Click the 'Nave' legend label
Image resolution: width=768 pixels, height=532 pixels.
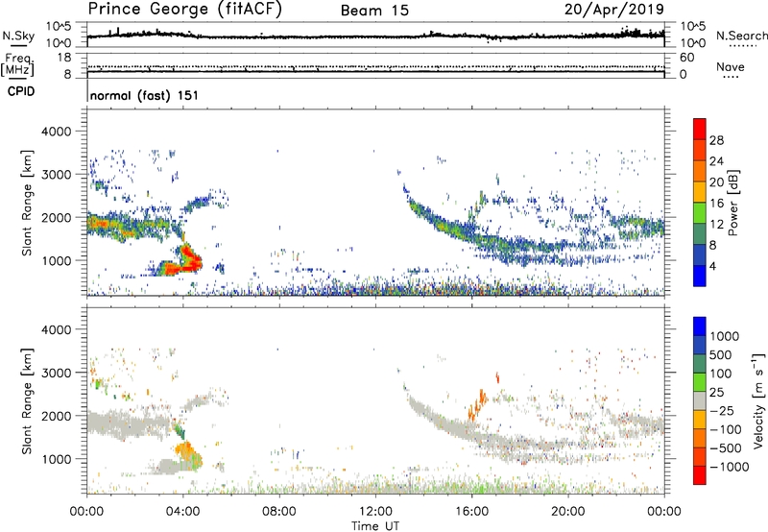pos(730,67)
